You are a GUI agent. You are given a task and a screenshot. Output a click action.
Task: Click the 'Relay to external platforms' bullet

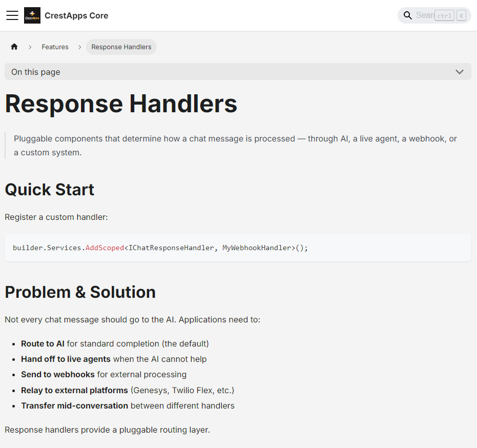pyautogui.click(x=128, y=390)
